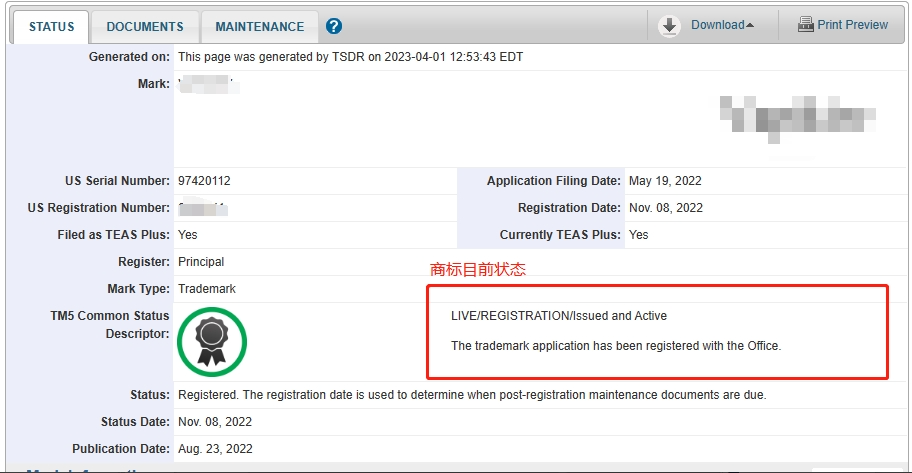Select the Registration Date value

[665, 208]
